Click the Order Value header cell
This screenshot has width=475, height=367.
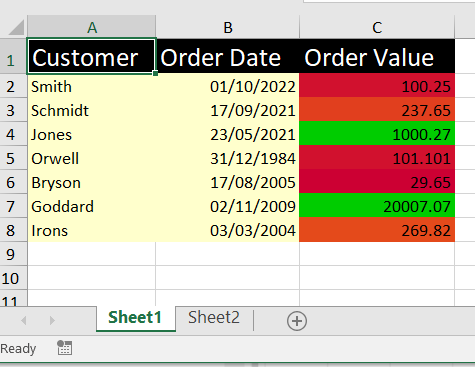377,56
